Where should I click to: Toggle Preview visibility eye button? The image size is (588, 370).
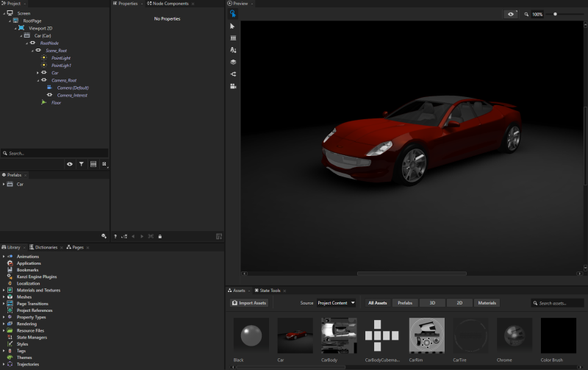click(x=511, y=14)
